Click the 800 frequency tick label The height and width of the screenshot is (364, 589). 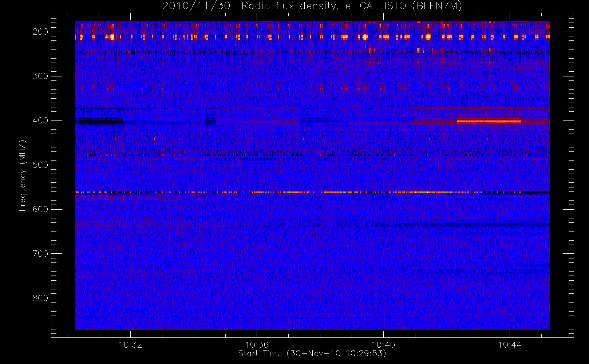[x=40, y=298]
